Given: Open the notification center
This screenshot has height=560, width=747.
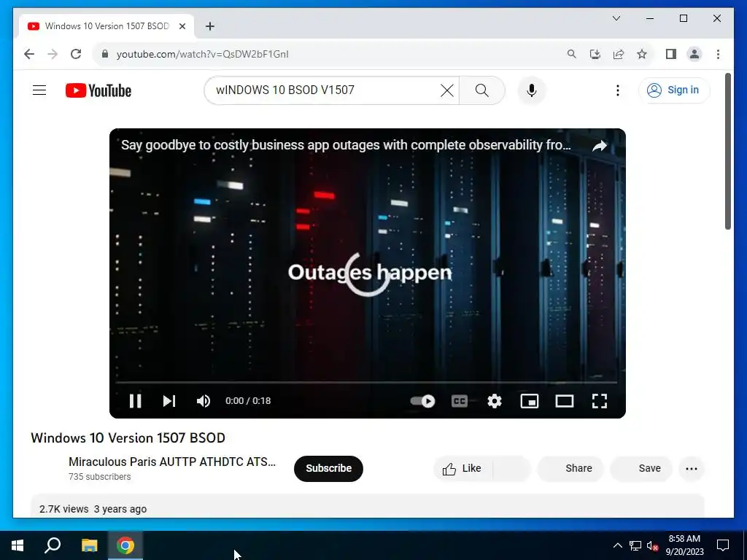Looking at the screenshot, I should [x=723, y=545].
